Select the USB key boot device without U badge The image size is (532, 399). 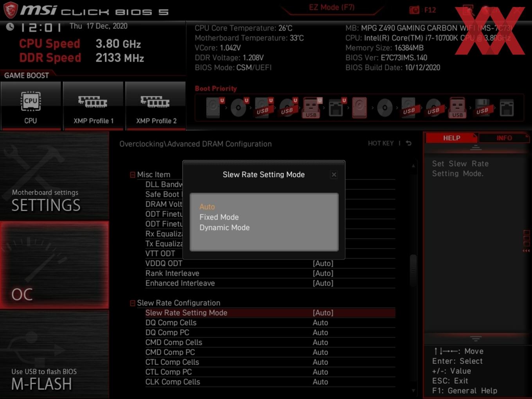tap(457, 108)
